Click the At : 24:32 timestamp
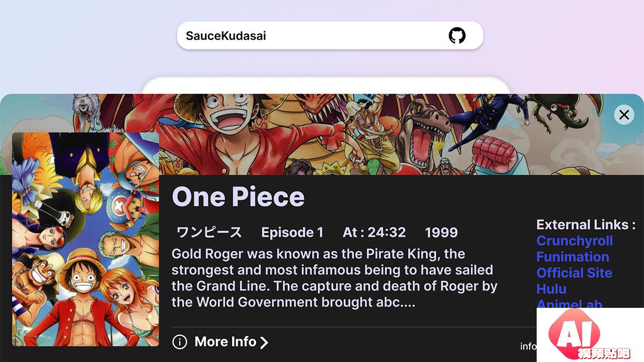Screen dimensions: 644x362 (374, 232)
